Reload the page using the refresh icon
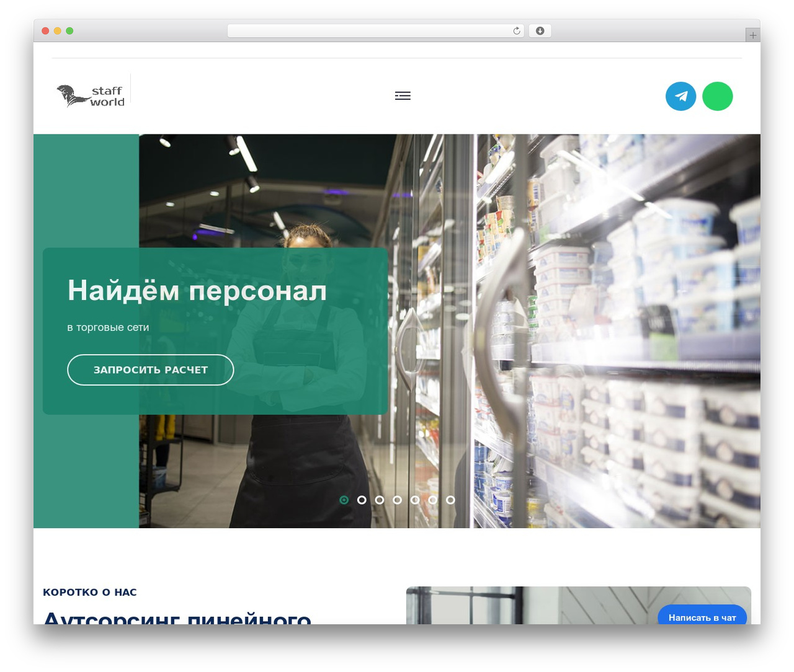This screenshot has width=794, height=672. pos(516,31)
